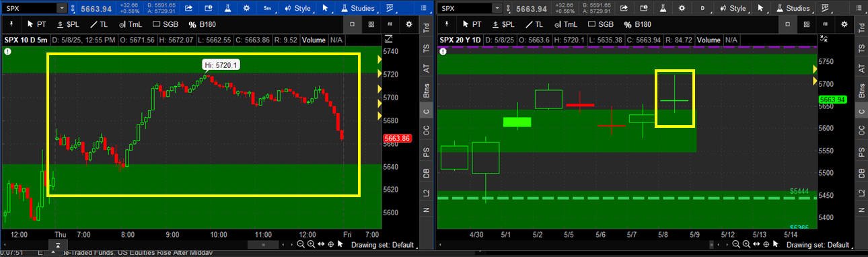Viewport: 868px width, 257px height.
Task: Zoom out using magnifier icon below left chart
Action: (300, 245)
